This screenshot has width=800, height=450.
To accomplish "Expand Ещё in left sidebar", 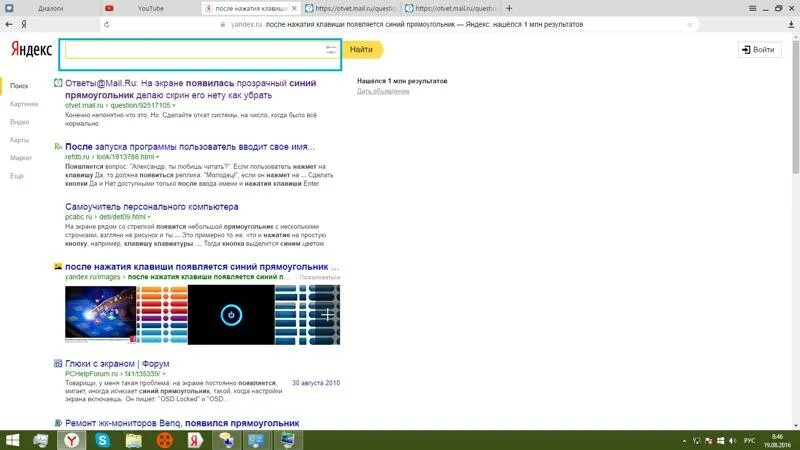I will point(17,176).
